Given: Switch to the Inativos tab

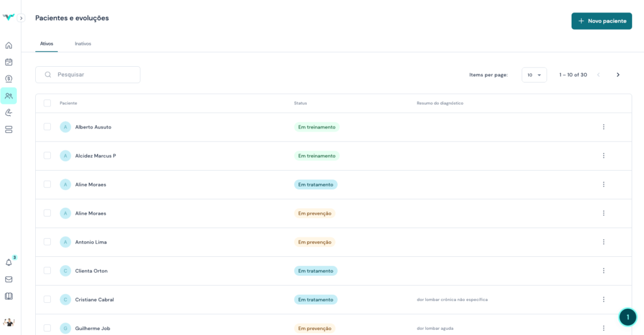Looking at the screenshot, I should (x=83, y=44).
